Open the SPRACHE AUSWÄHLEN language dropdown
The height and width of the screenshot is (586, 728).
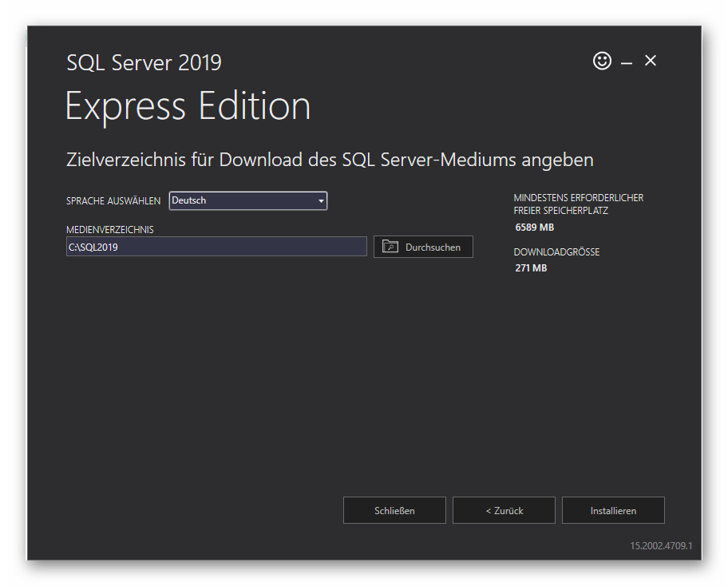(247, 200)
